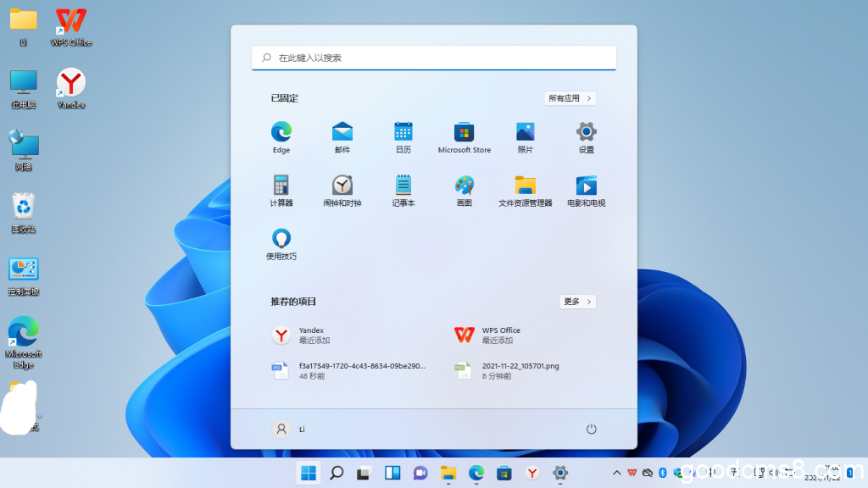Show more recommended items (更多)
This screenshot has width=868, height=488.
[576, 302]
